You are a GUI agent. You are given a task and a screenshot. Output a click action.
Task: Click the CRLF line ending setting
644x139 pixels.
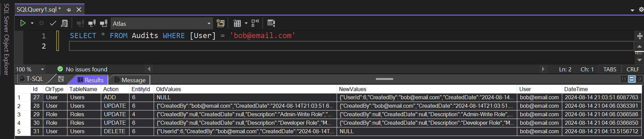pyautogui.click(x=633, y=69)
